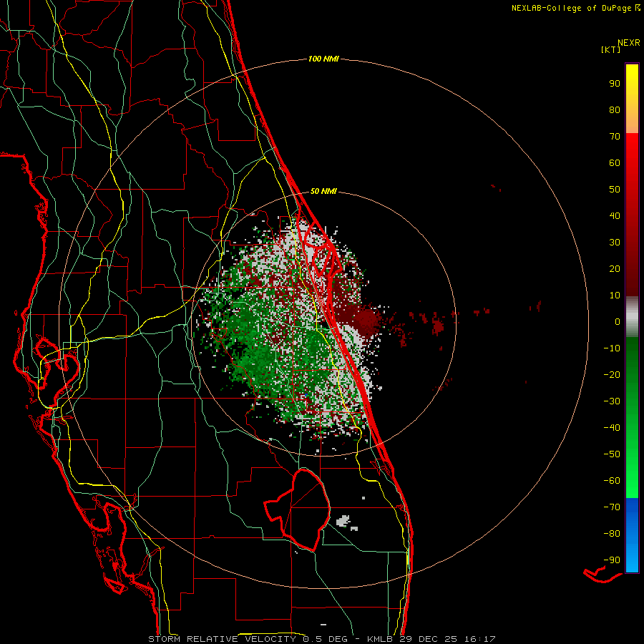Click the 0 knot scale label

618,321
